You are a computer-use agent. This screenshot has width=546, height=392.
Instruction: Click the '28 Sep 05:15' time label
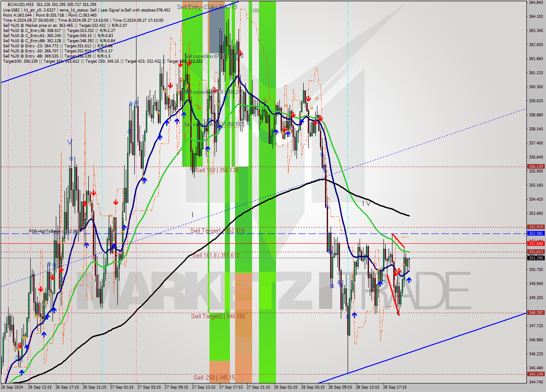point(314,387)
